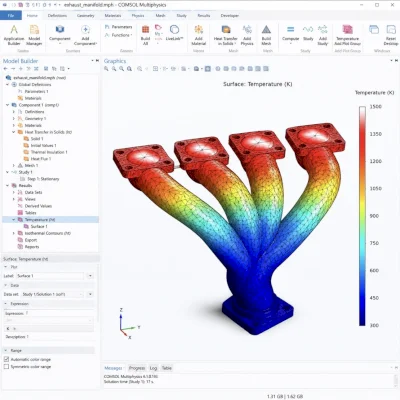Click the Build Mesh icon

[266, 35]
